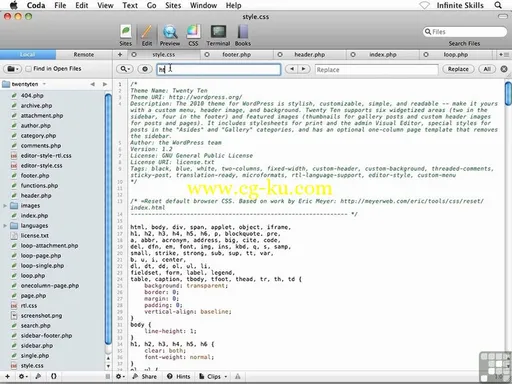Screen dimensions: 512x384
Task: Click the sidebar vertical scrollbar
Action: (x=108, y=220)
